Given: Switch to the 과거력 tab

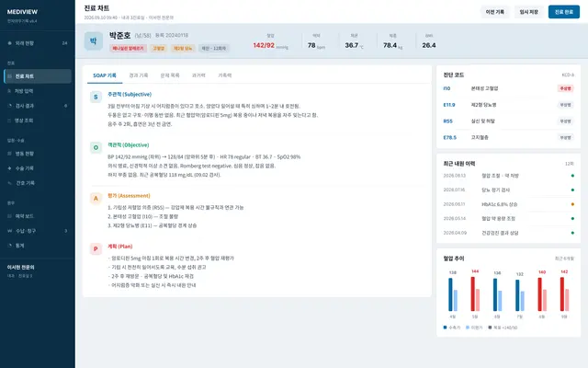Looking at the screenshot, I should pyautogui.click(x=198, y=75).
